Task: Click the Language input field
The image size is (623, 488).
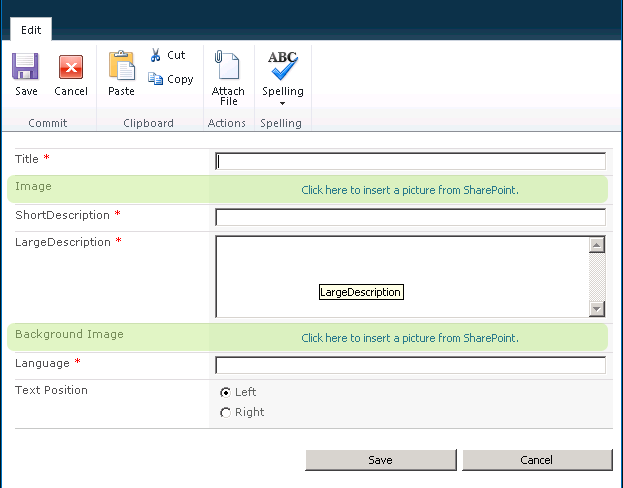Action: pyautogui.click(x=410, y=365)
